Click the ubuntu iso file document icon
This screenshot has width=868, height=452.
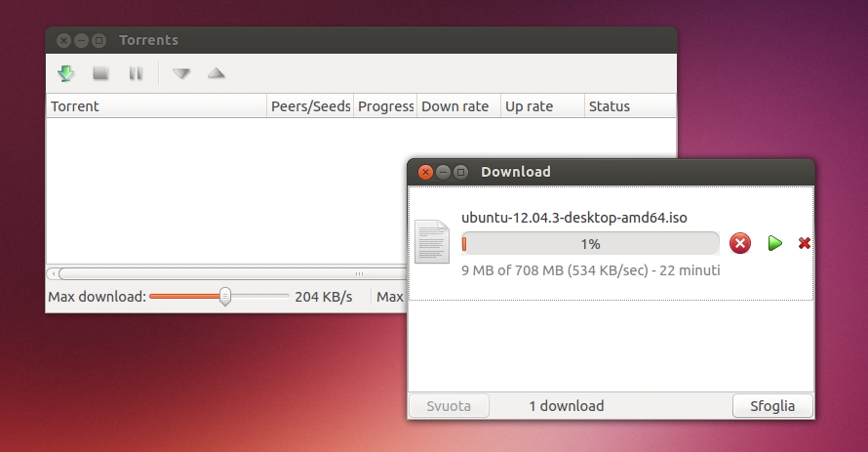[x=432, y=241]
